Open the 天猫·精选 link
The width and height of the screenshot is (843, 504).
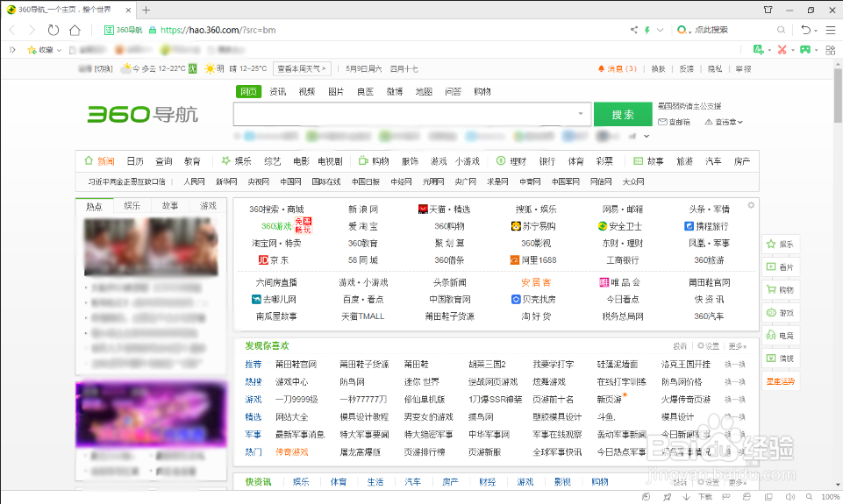(x=444, y=209)
